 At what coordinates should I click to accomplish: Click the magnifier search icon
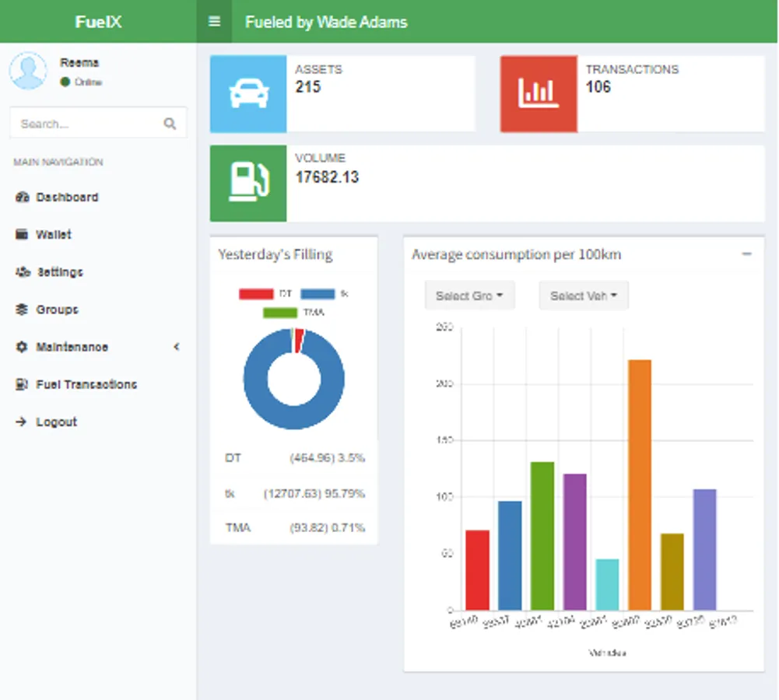coord(170,124)
